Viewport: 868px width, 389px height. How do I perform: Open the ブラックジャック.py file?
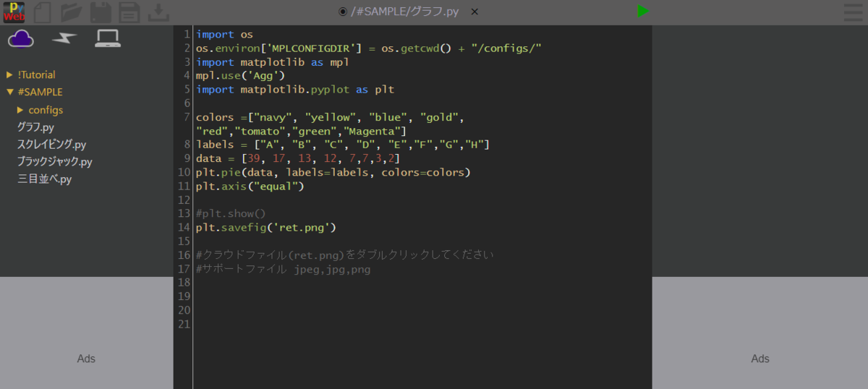point(54,162)
